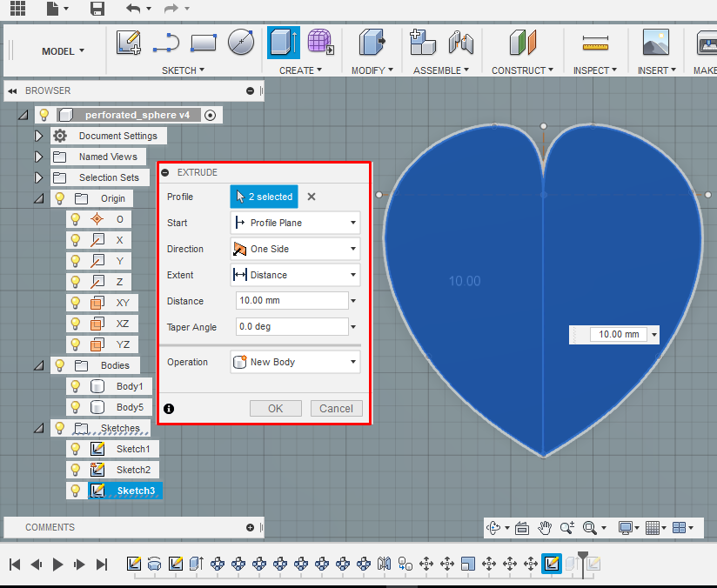Click the Create Form purple icon
This screenshot has width=717, height=588.
tap(320, 42)
